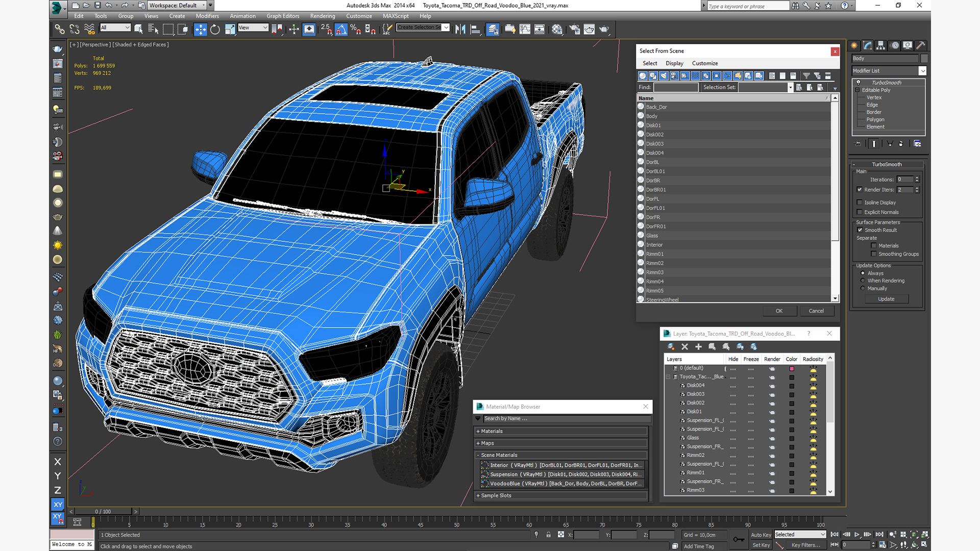Image resolution: width=980 pixels, height=551 pixels.
Task: Toggle Display Cameras filter in Select From Scene
Action: click(x=674, y=76)
